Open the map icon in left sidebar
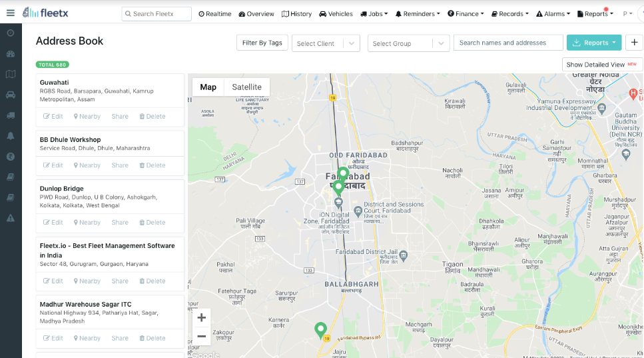Viewport: 644px width, 358px height. click(11, 74)
